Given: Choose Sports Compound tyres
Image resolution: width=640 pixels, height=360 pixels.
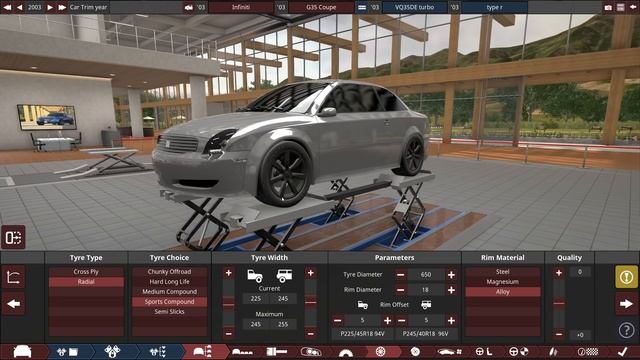Looking at the screenshot, I should [169, 302].
